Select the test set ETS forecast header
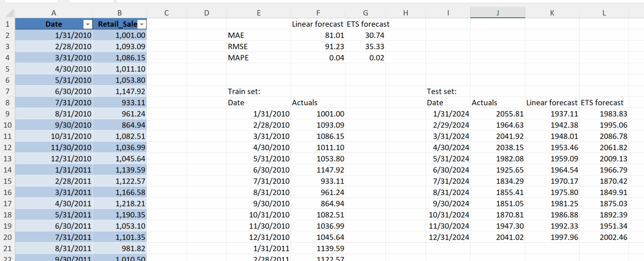The width and height of the screenshot is (644, 261). [602, 102]
